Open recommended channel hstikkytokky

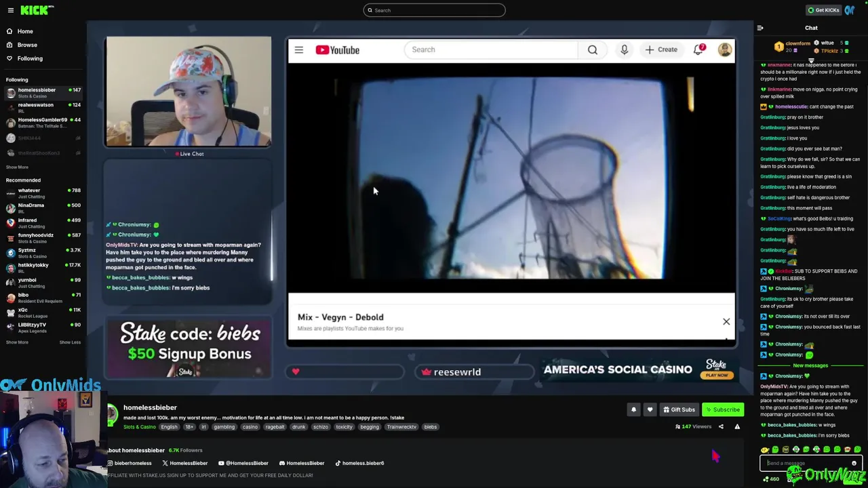[x=43, y=268]
